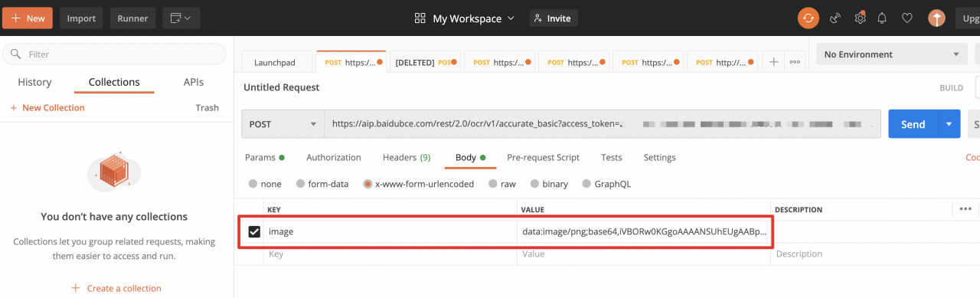Image resolution: width=980 pixels, height=298 pixels.
Task: Select the binary body type
Action: tap(550, 184)
